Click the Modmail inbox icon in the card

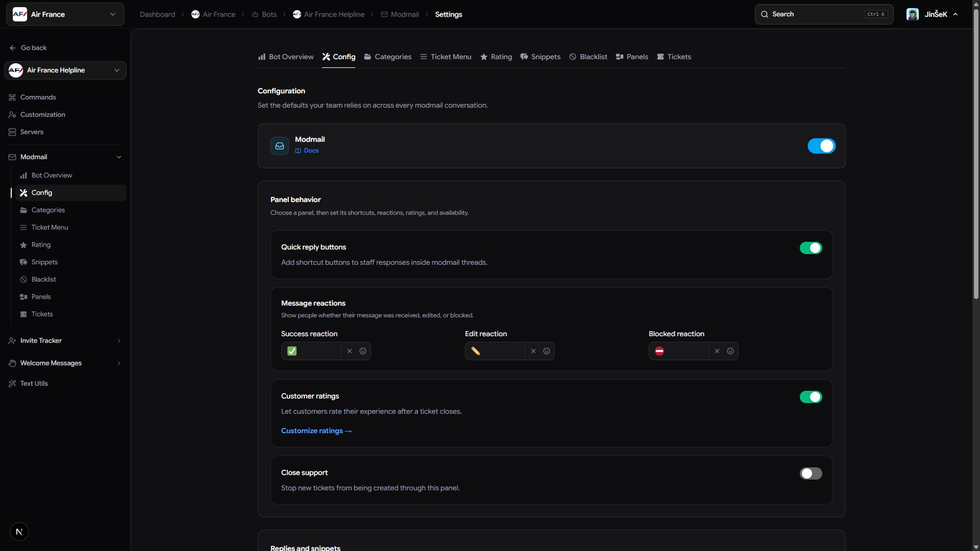(x=280, y=146)
